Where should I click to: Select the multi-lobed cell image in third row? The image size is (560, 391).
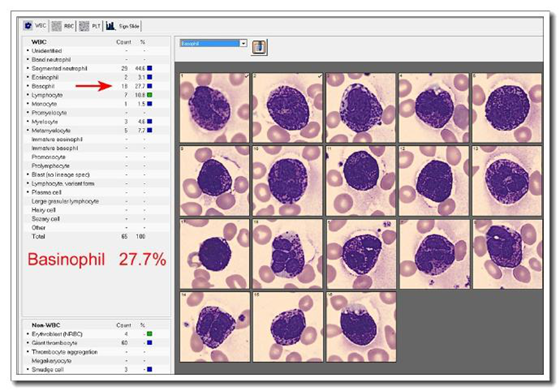[288, 254]
